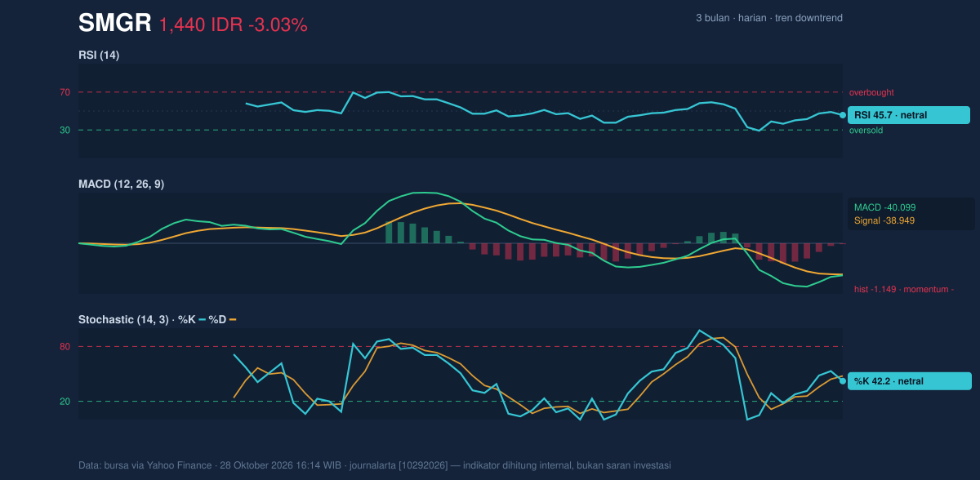
Task: Click the teal %K legend line swatch
Action: (x=203, y=320)
